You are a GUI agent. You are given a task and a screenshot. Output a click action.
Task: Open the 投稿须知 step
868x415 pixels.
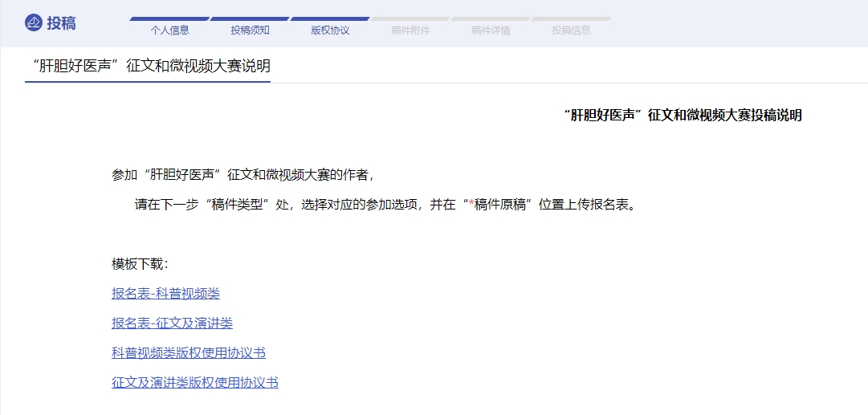point(251,30)
